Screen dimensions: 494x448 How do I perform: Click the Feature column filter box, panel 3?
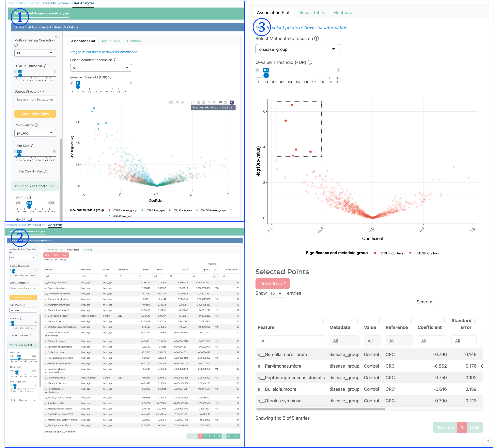291,341
